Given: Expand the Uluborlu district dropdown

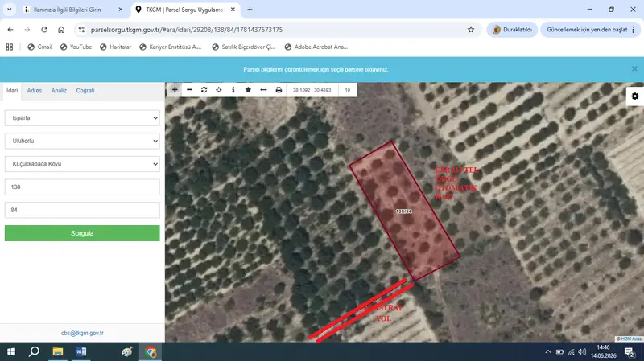Looking at the screenshot, I should [x=82, y=141].
